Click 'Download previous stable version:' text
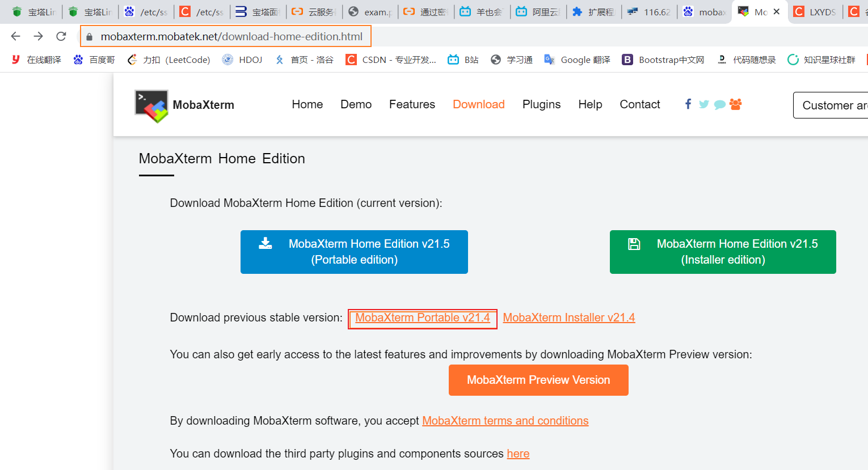Screen dimensions: 868x470 click(x=256, y=318)
